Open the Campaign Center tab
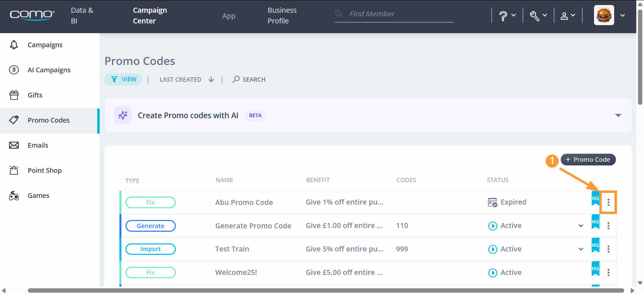 click(150, 15)
